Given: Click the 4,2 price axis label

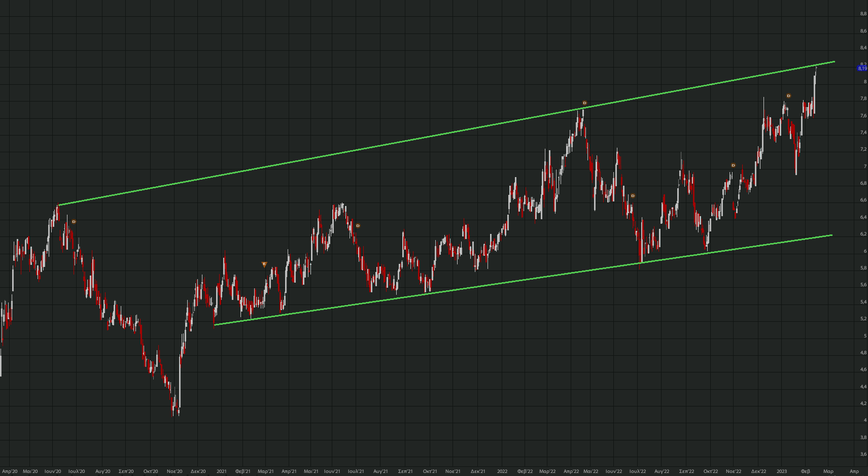Looking at the screenshot, I should 863,404.
